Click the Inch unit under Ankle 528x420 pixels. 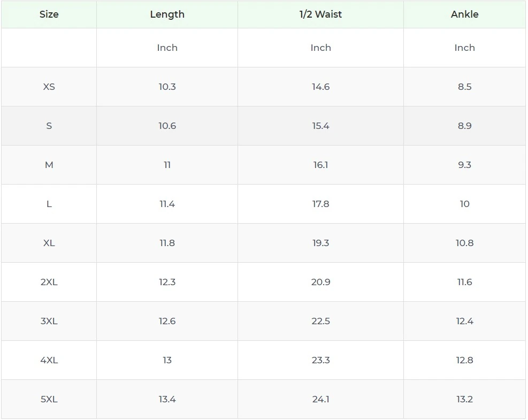pyautogui.click(x=464, y=48)
